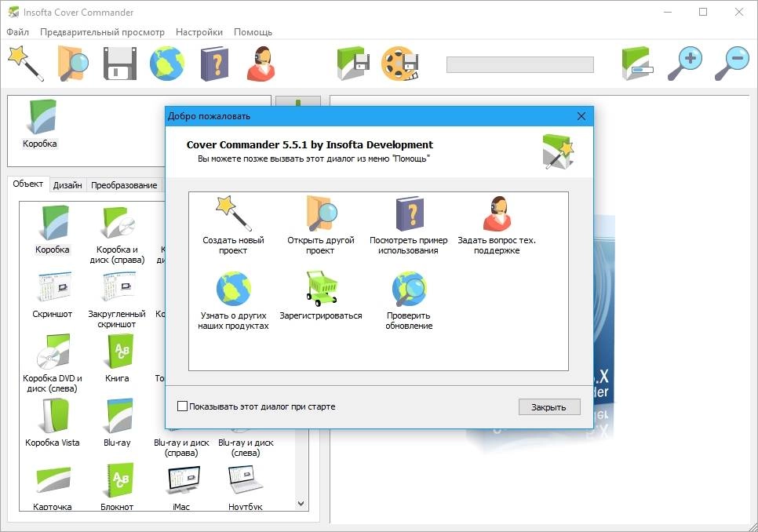Click support operator icon in toolbar
Image resolution: width=758 pixels, height=532 pixels.
coord(261,64)
